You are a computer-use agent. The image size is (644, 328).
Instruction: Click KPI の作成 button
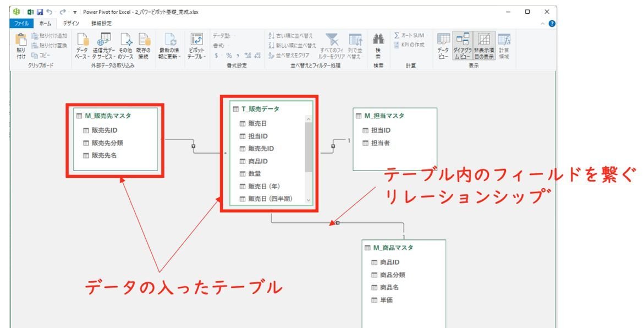(409, 45)
